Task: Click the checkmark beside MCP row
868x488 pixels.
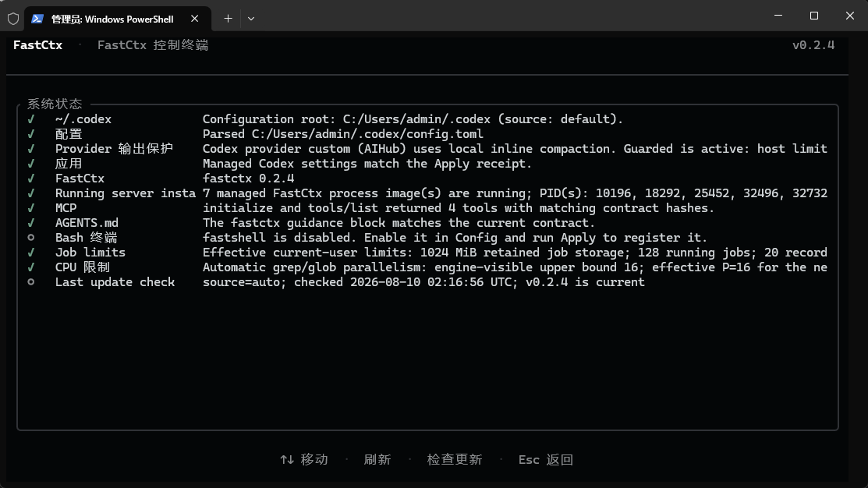Action: [31, 208]
